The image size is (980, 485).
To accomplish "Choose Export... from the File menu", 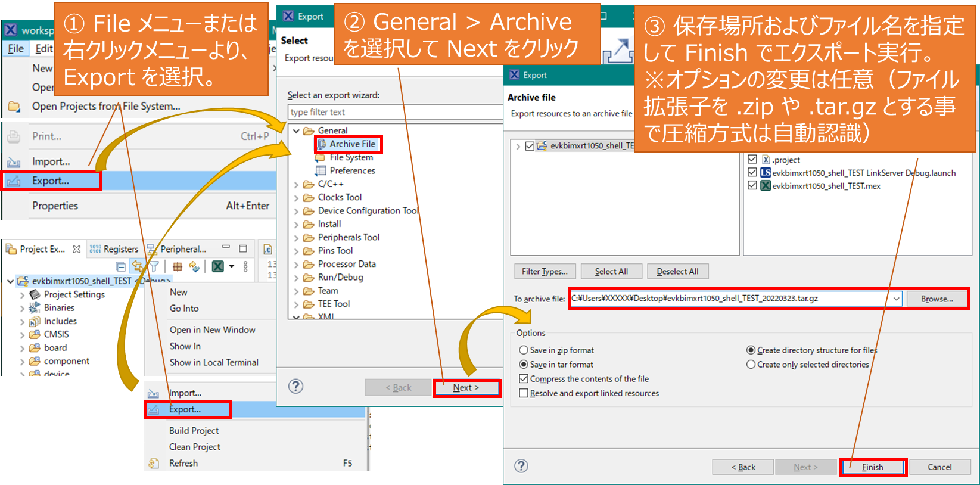I will point(51,181).
